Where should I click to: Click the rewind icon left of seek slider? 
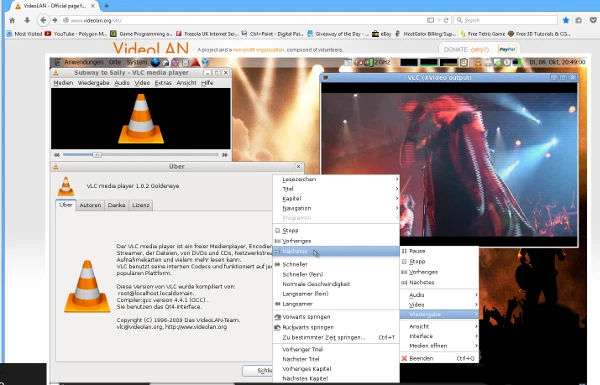57,155
